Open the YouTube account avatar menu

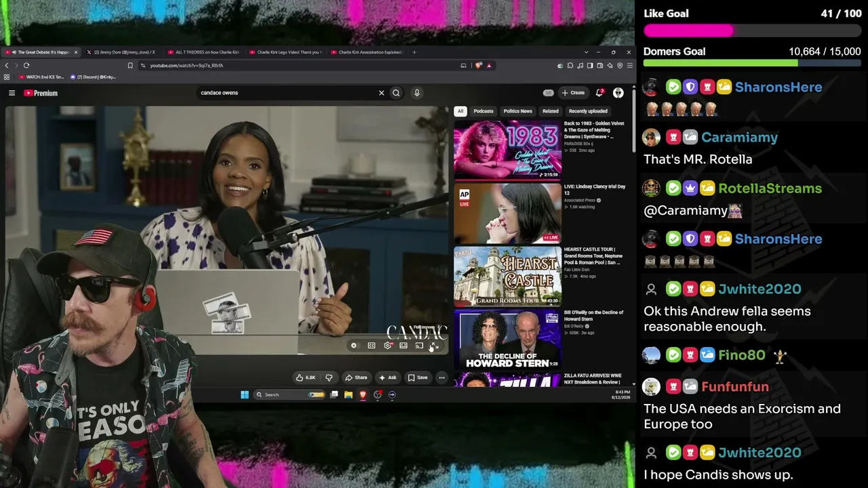pyautogui.click(x=618, y=93)
